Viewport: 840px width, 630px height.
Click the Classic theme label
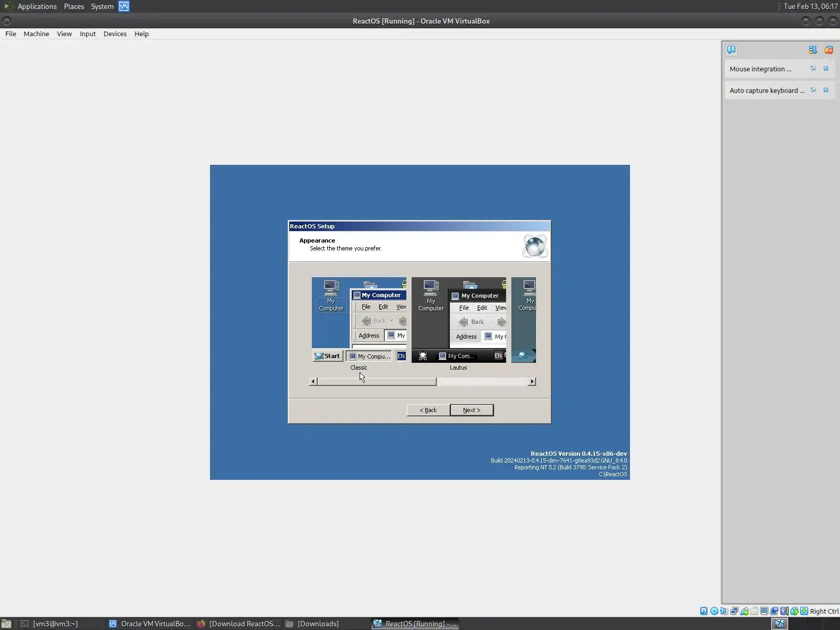tap(359, 367)
